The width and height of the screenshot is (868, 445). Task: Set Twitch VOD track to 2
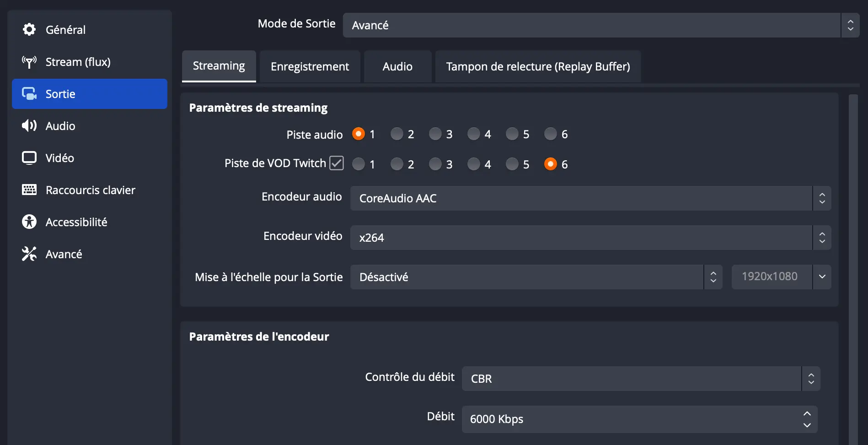coord(397,164)
